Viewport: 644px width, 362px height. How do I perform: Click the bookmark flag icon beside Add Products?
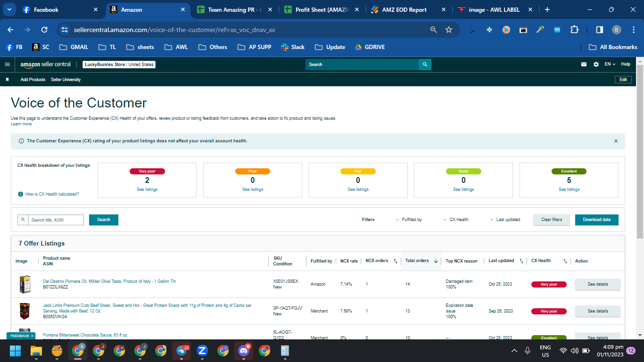(x=8, y=80)
